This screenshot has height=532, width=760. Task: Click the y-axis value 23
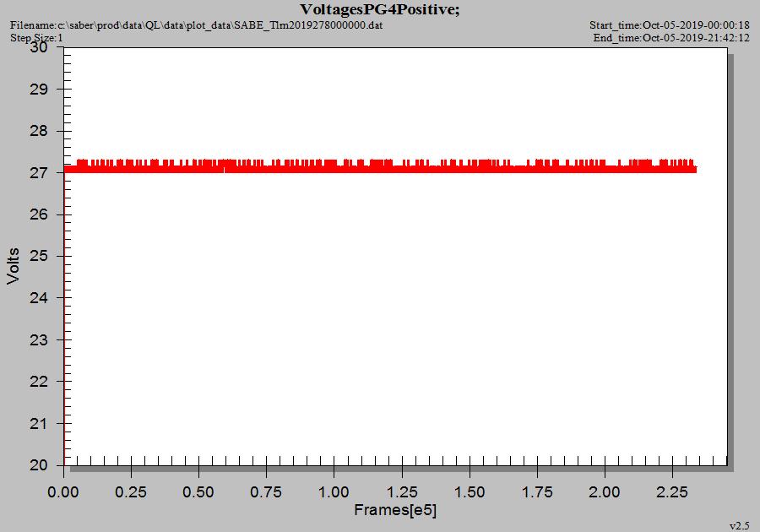click(x=39, y=339)
